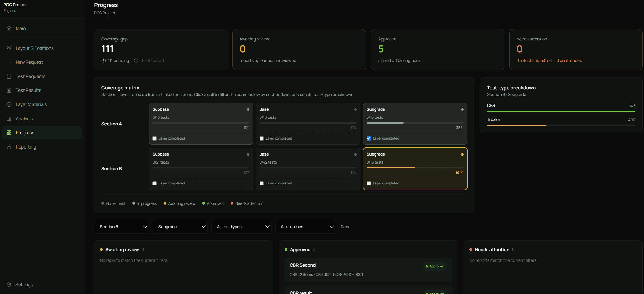Check Layer completed for Section B Subgrade
Image resolution: width=644 pixels, height=294 pixels.
tap(369, 183)
